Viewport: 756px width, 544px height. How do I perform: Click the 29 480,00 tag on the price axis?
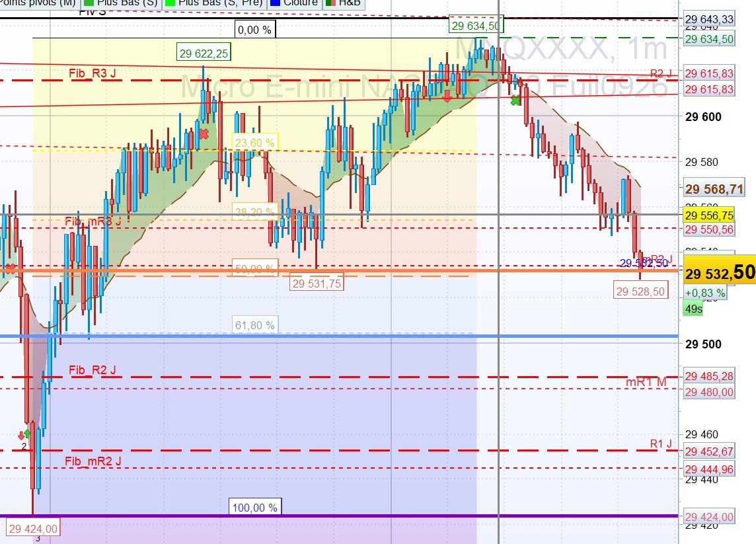coord(708,392)
